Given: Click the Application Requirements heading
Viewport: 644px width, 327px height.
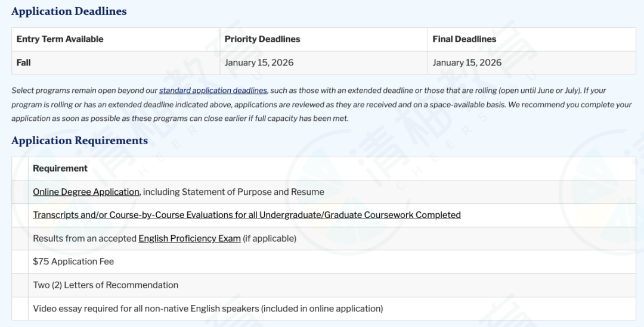Looking at the screenshot, I should (79, 141).
